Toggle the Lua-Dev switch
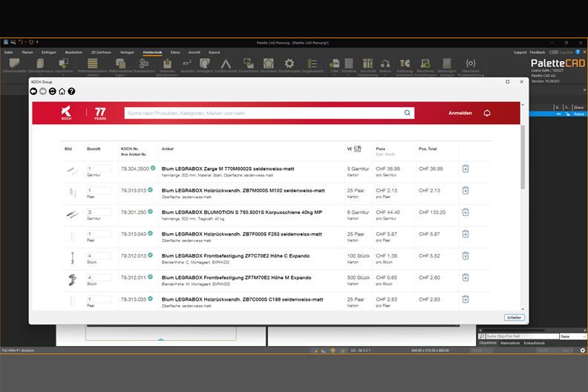Screen dimensions: 588x392 (x=554, y=52)
